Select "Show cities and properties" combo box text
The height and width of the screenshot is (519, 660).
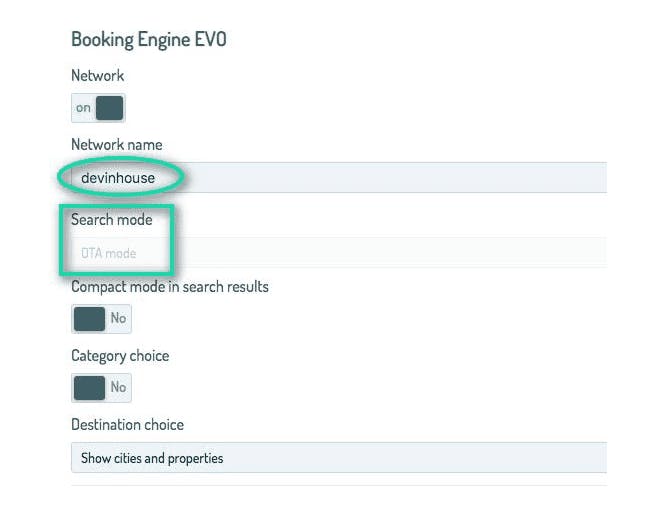click(152, 458)
